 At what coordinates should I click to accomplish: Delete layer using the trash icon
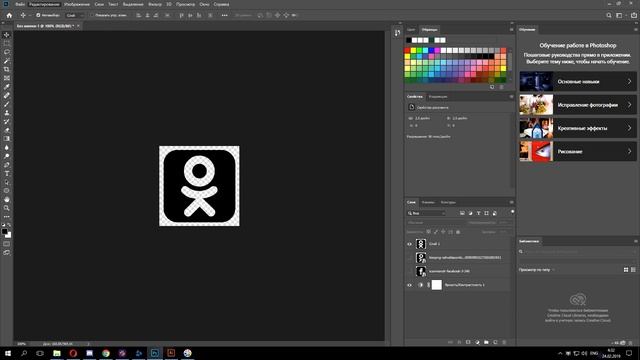coord(504,342)
